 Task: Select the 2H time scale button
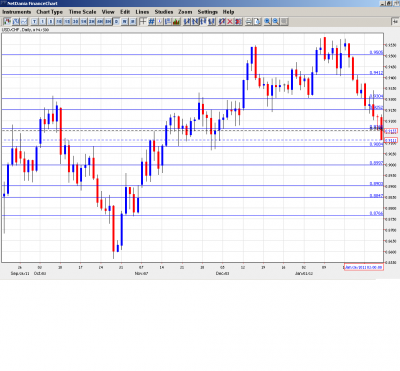91,22
